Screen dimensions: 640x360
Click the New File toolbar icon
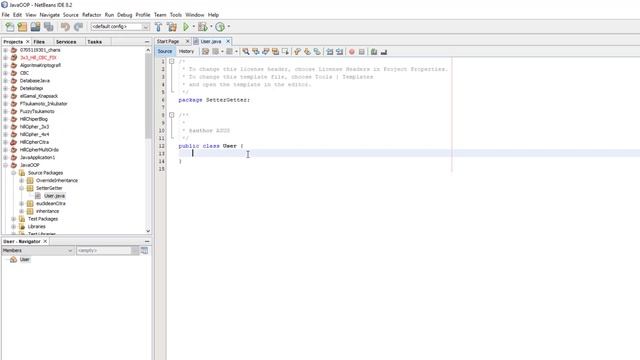[9, 27]
